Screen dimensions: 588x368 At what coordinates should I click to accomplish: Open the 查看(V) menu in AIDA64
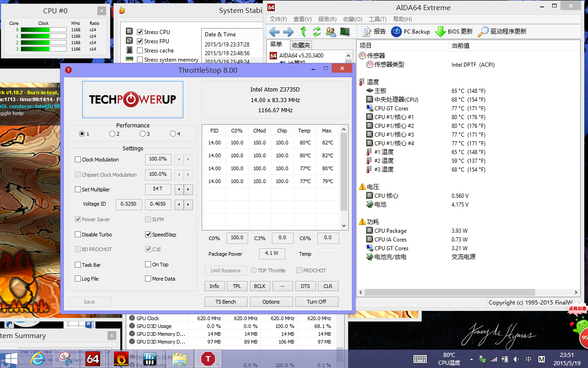pos(303,19)
